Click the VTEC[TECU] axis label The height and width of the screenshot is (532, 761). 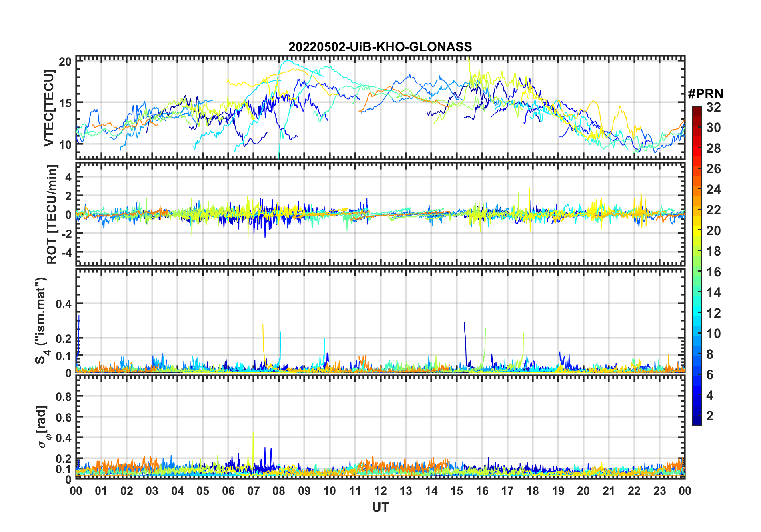49,108
